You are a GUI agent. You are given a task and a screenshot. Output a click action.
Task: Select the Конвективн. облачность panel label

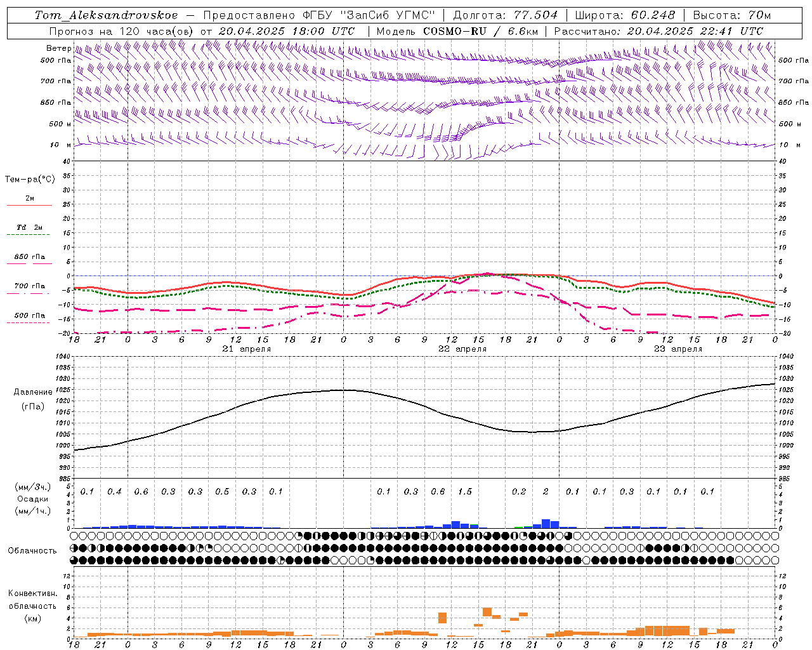(32, 600)
